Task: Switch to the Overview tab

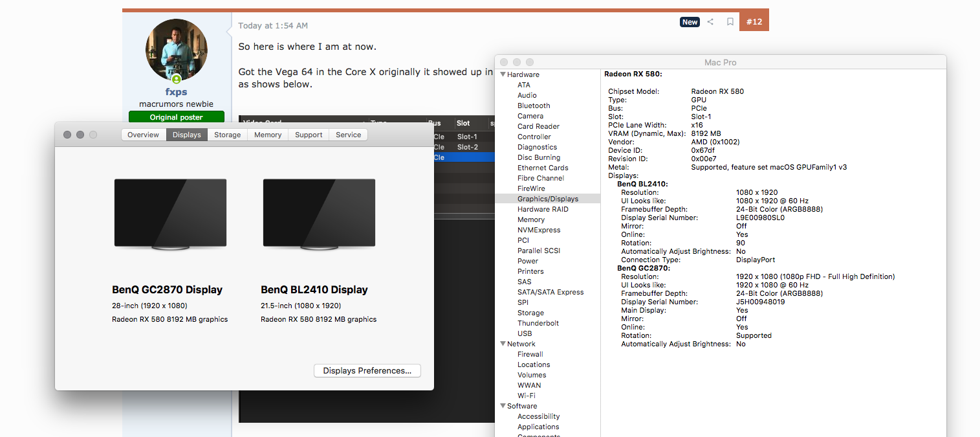Action: click(143, 135)
